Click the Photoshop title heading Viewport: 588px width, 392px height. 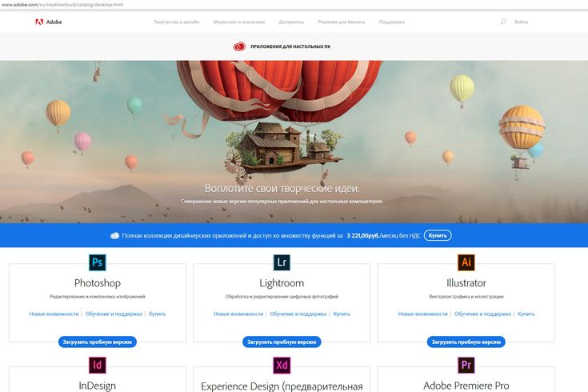click(x=98, y=283)
